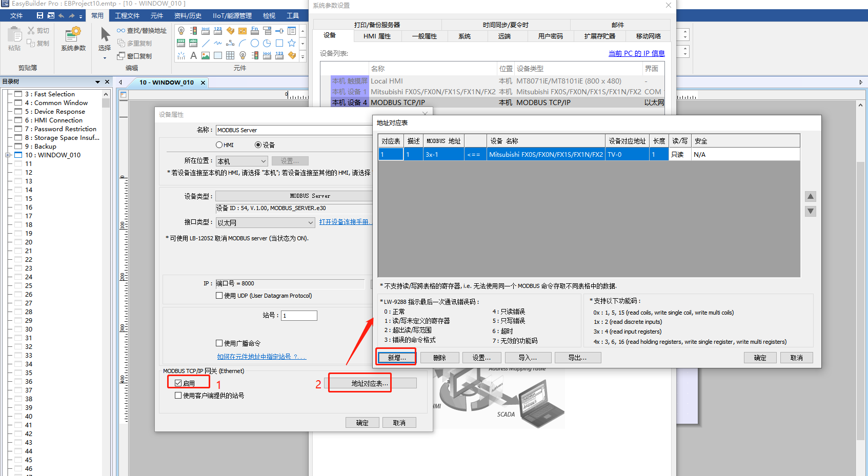Click the save icon in title bar
The width and height of the screenshot is (868, 476).
tap(40, 15)
